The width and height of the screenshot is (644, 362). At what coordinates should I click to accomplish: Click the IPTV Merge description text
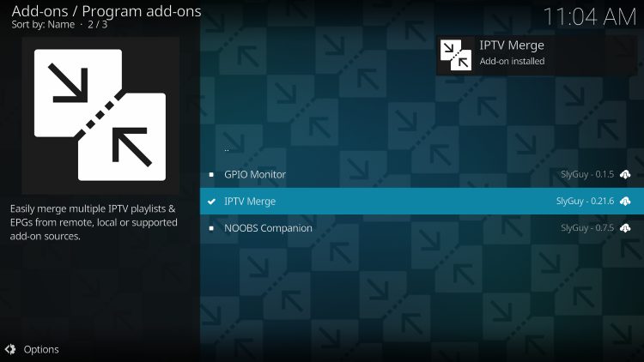click(94, 222)
